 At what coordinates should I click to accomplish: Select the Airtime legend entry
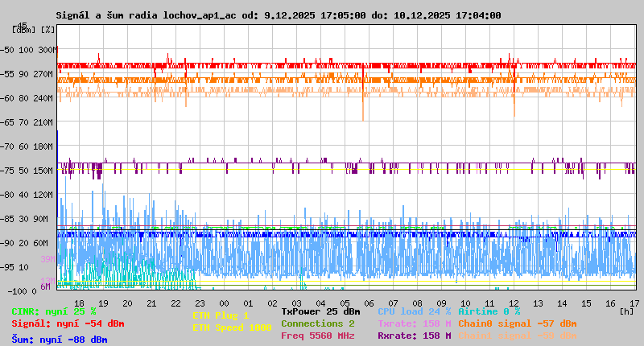pyautogui.click(x=489, y=311)
